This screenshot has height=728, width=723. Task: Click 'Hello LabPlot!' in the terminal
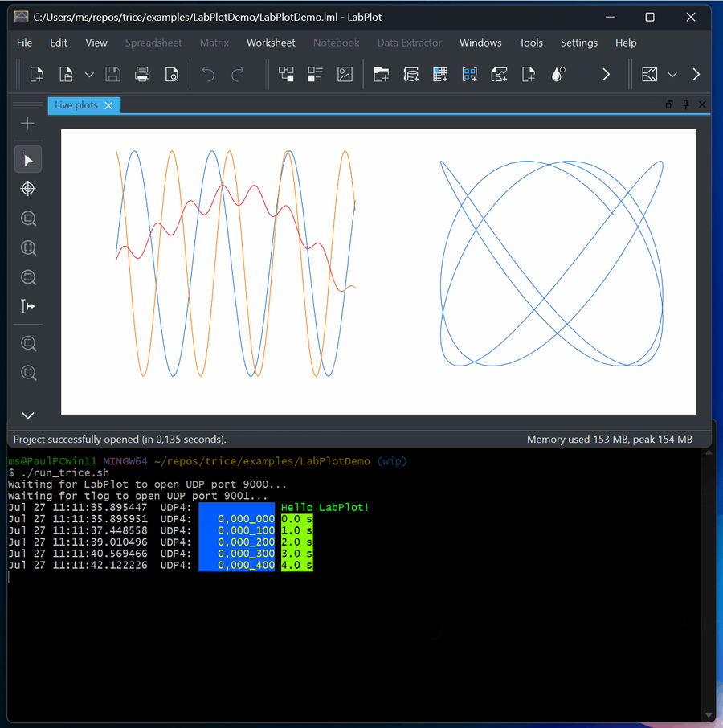325,508
